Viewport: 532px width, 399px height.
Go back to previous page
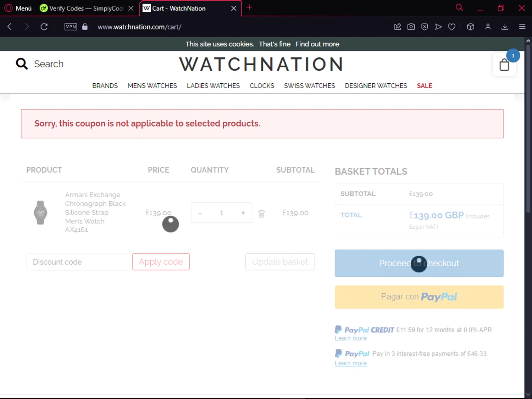click(x=10, y=27)
